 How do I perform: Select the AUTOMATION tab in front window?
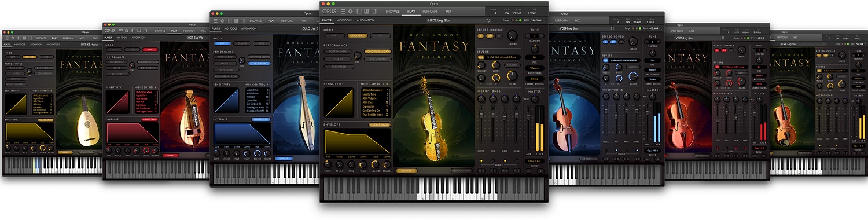[365, 20]
